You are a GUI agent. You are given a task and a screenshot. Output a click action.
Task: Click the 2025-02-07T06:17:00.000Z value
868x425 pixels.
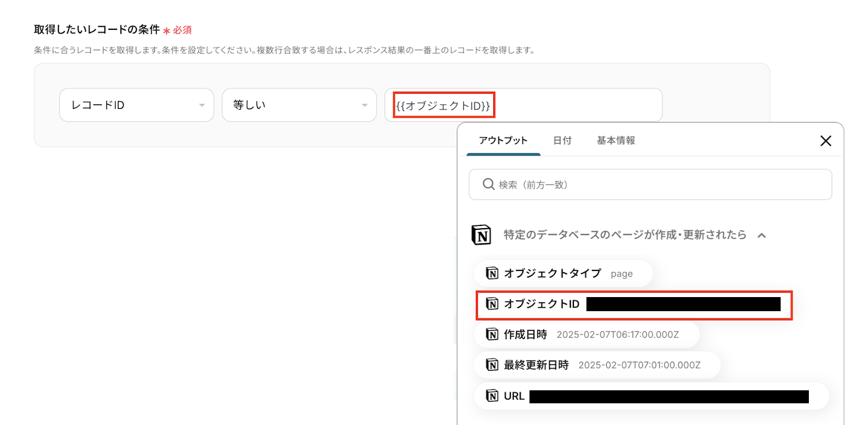click(618, 335)
